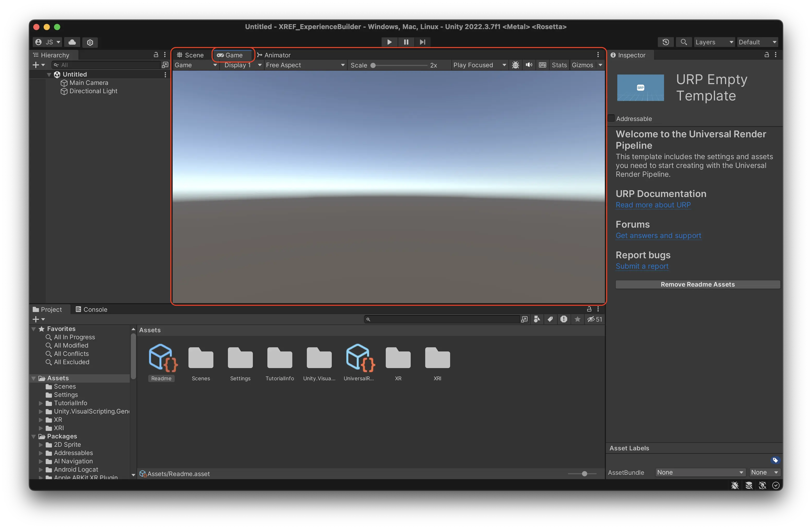812x529 pixels.
Task: Open the Undo History icon
Action: tap(666, 42)
